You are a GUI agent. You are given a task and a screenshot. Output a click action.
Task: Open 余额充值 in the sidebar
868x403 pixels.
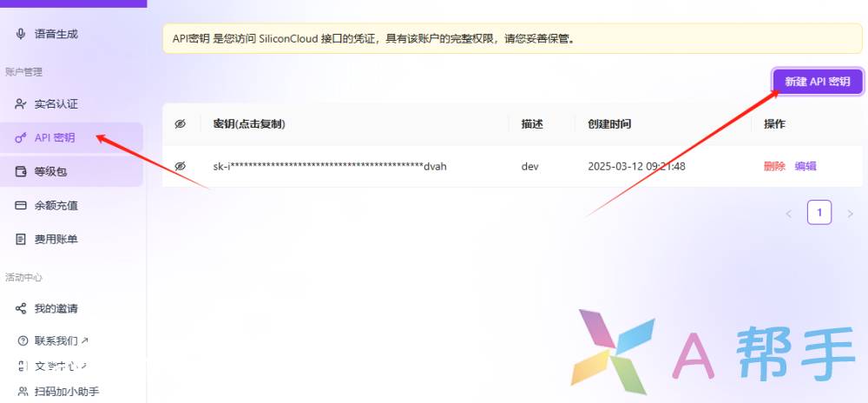[56, 205]
